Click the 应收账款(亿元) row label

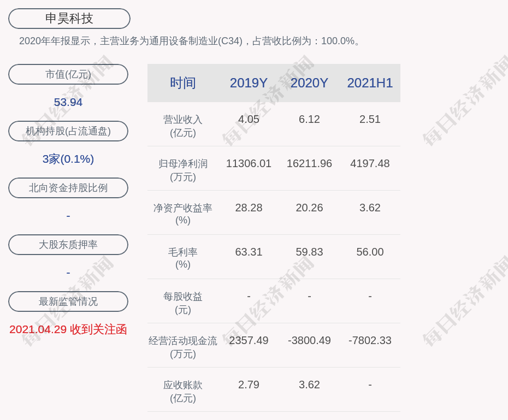(x=183, y=392)
